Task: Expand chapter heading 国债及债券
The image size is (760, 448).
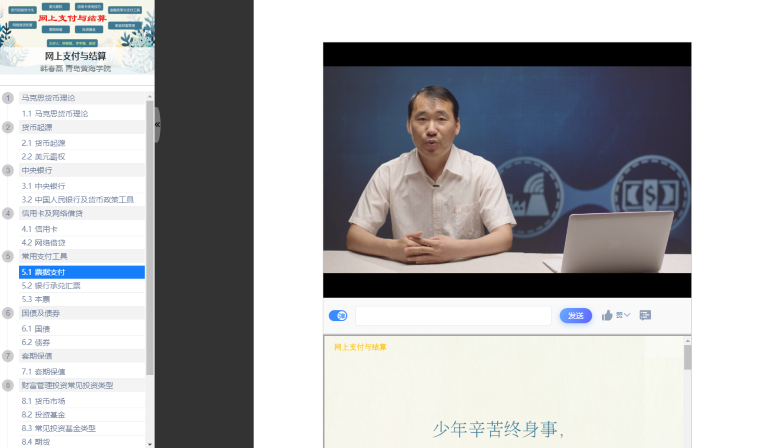Action: pyautogui.click(x=41, y=313)
